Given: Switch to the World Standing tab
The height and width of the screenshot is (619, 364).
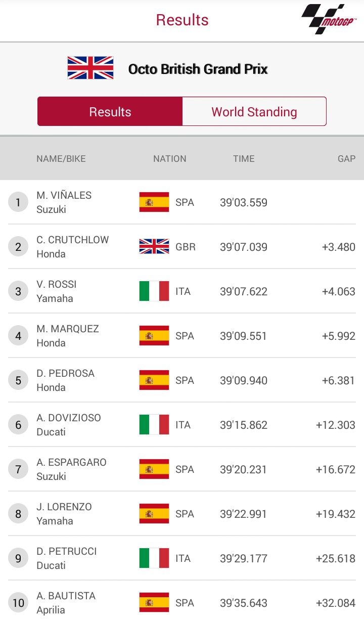Looking at the screenshot, I should coord(254,112).
